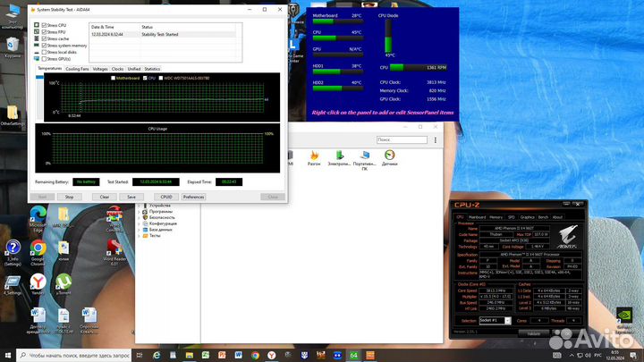The image size is (644, 362).
Task: Open Mainboard tab in CPU-Z
Action: click(x=477, y=217)
